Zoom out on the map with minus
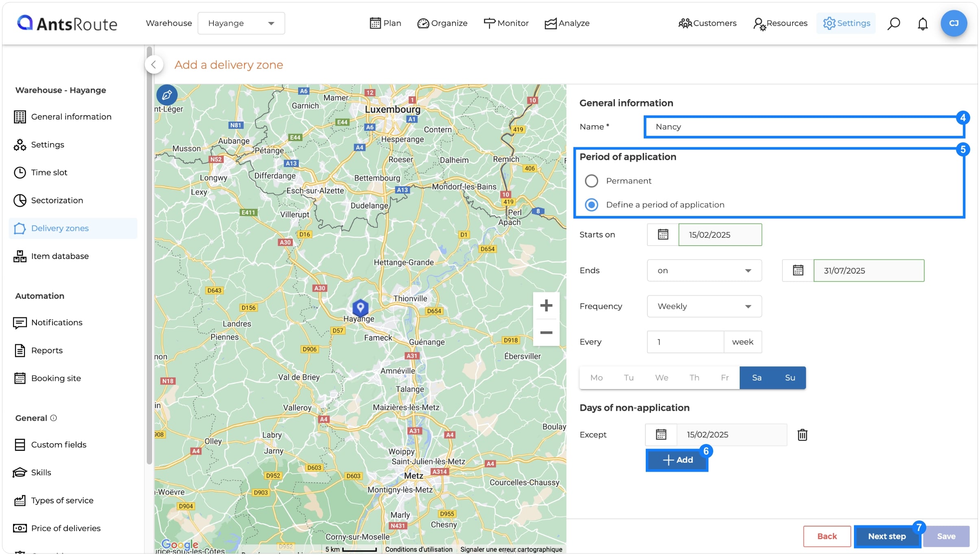Screen dimensions: 980x555 (x=546, y=333)
